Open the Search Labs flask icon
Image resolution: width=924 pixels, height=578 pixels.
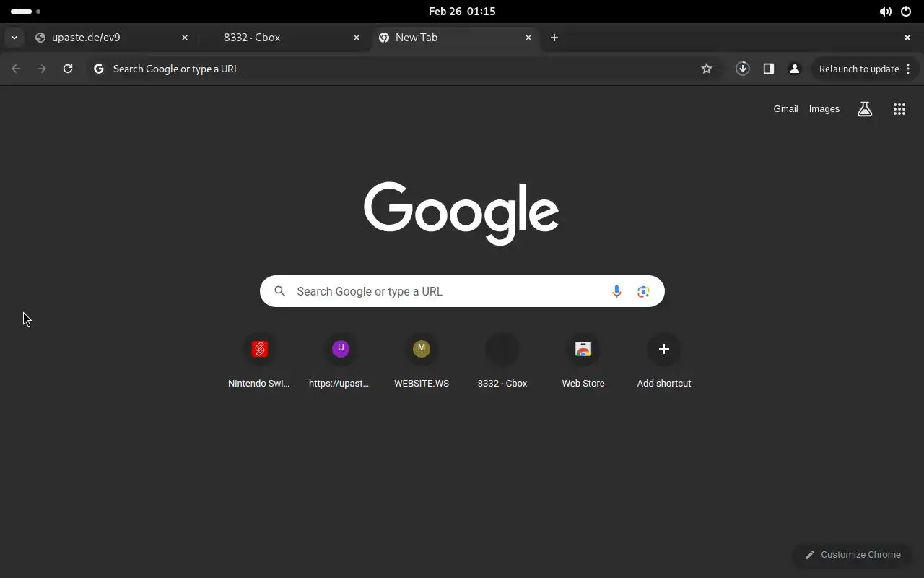pos(865,109)
